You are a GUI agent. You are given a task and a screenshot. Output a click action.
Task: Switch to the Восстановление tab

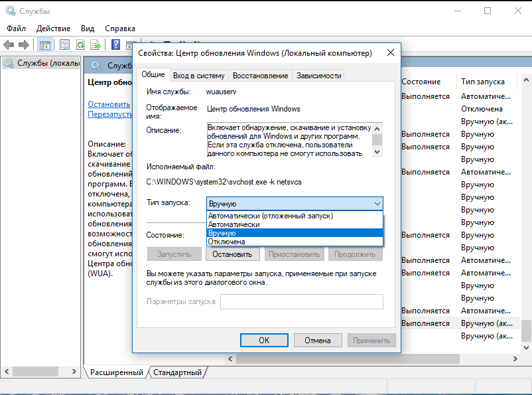260,76
